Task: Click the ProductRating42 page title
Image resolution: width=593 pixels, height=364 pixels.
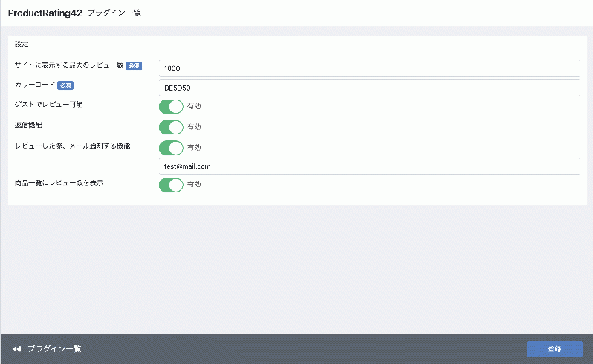Action: coord(45,13)
